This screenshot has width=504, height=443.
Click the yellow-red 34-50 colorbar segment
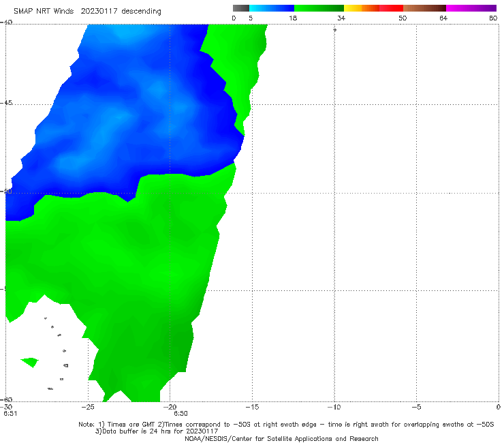pos(373,8)
